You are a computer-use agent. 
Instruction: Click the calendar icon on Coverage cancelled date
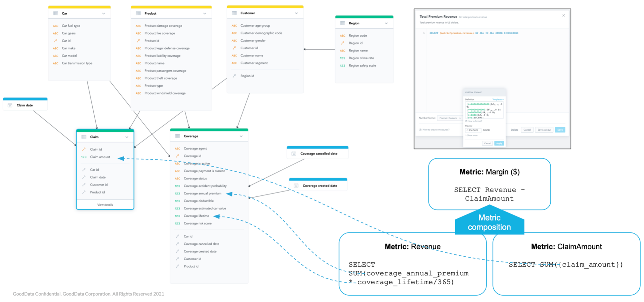tap(293, 153)
